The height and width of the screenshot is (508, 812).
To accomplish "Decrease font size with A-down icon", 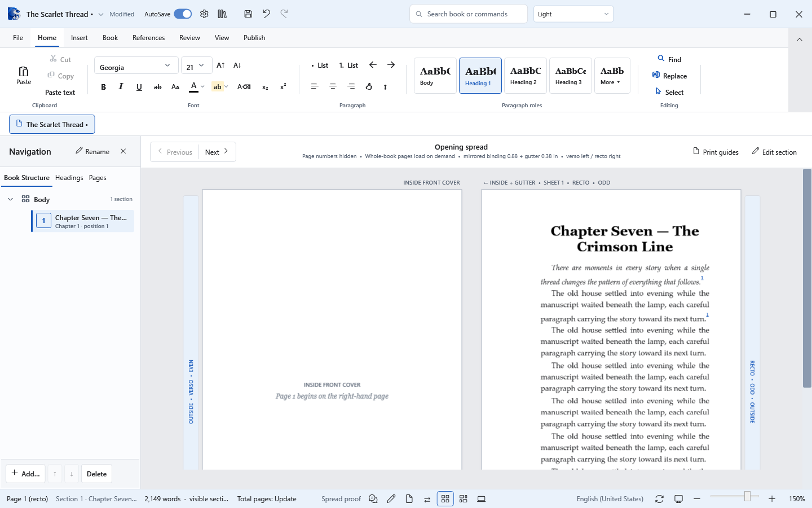I will [x=237, y=65].
